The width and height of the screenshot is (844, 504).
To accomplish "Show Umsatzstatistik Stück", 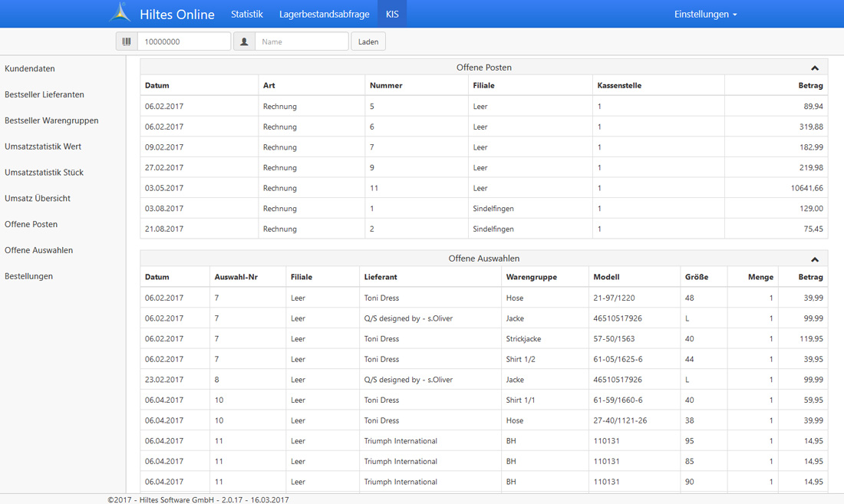I will pyautogui.click(x=44, y=173).
